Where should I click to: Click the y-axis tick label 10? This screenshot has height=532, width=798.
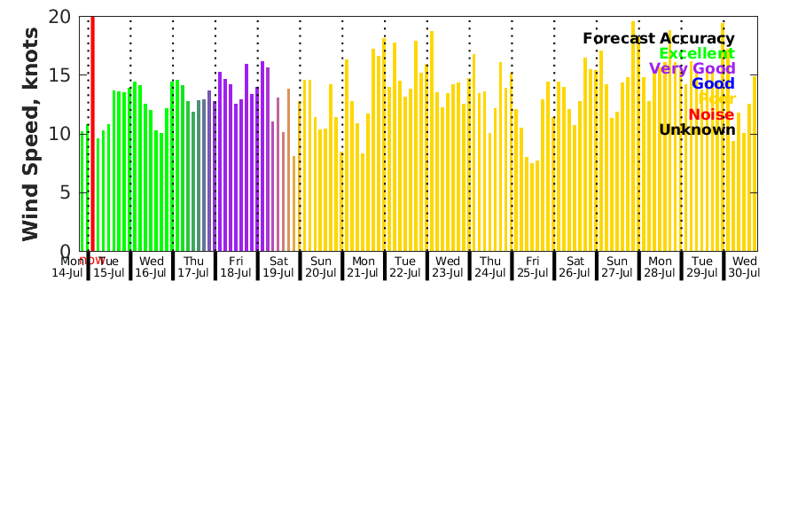click(x=59, y=134)
